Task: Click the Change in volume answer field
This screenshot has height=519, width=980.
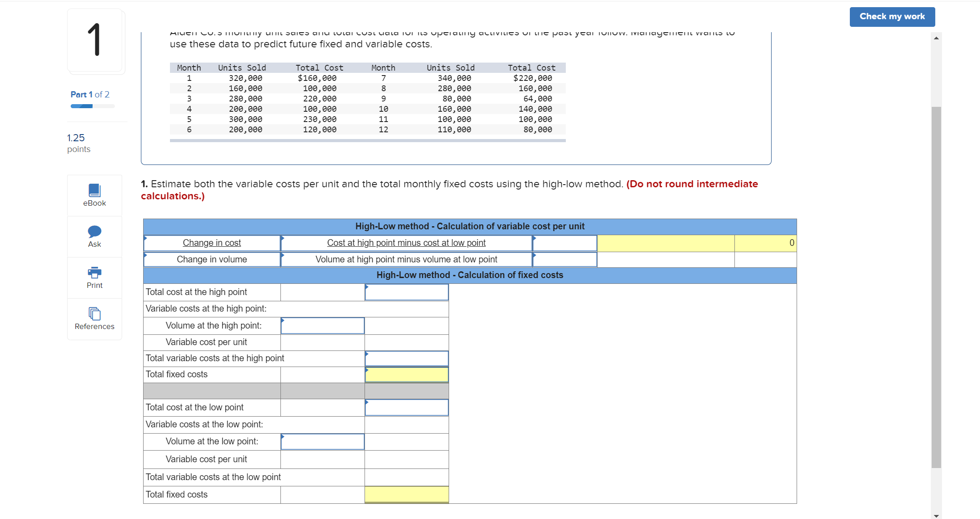Action: [x=564, y=259]
